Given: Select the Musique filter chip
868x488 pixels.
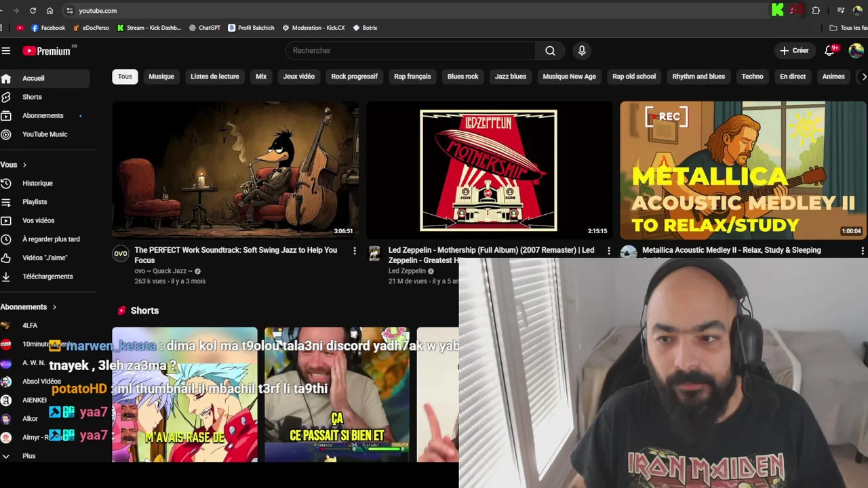Looking at the screenshot, I should tap(161, 77).
